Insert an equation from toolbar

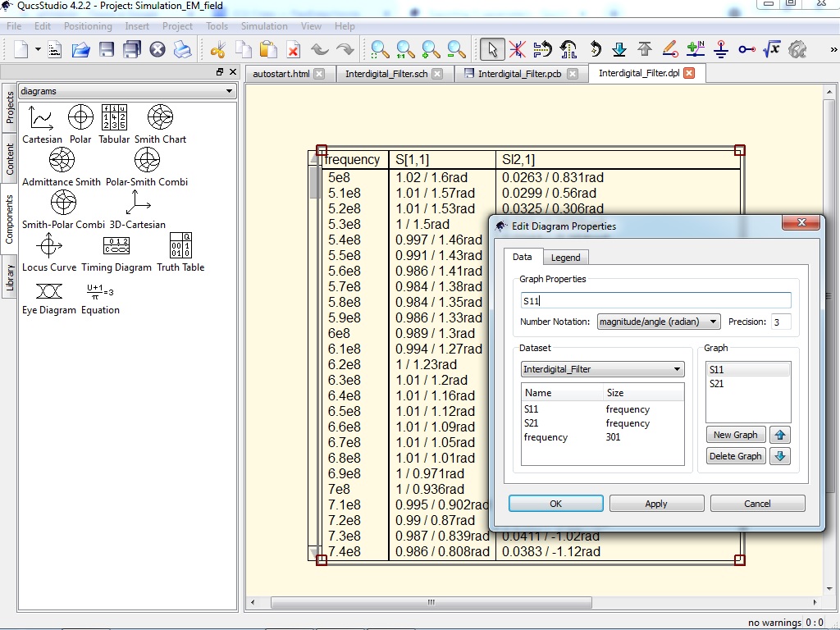(772, 50)
